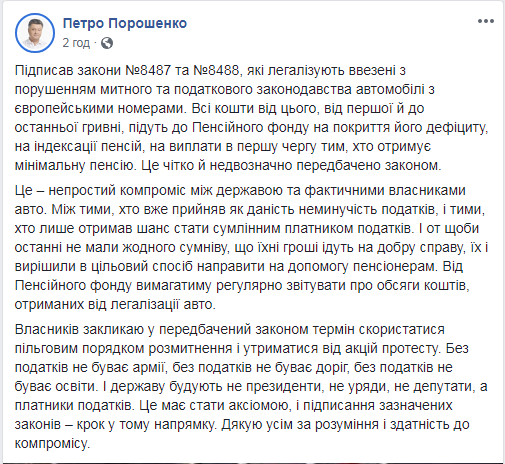Click the law number №8487 in the post
505x464 pixels.
(148, 70)
